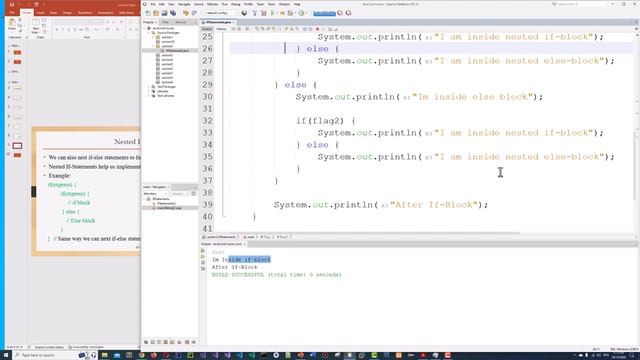This screenshot has width=640, height=360.
Task: Click the main breadcrumb in editor footer
Action: pos(249,237)
